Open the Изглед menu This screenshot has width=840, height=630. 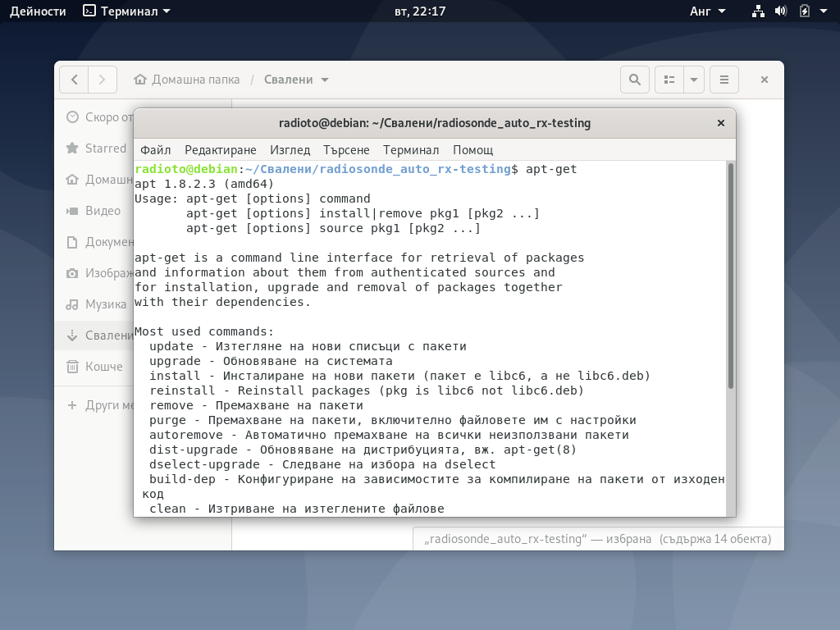[290, 150]
